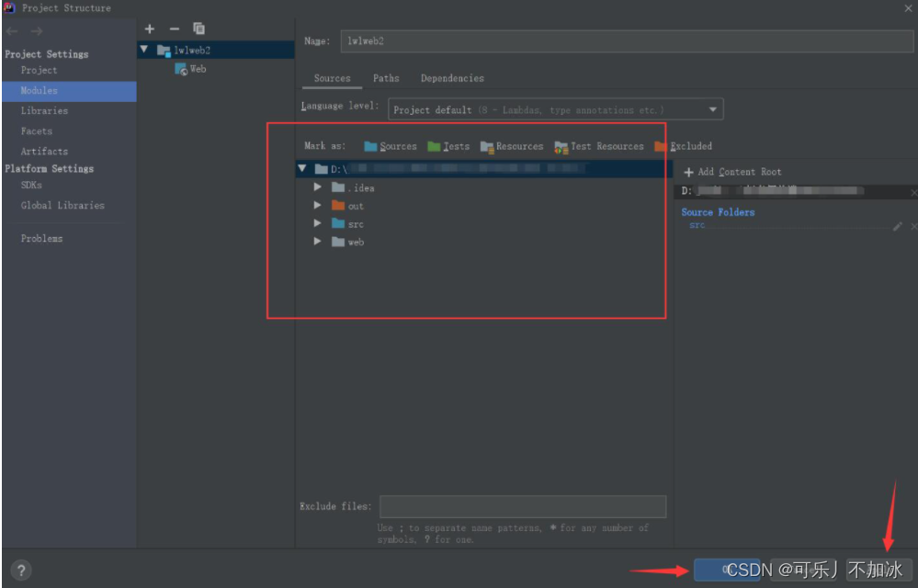The height and width of the screenshot is (588, 918).
Task: Remove the D: content root entry
Action: pos(913,192)
